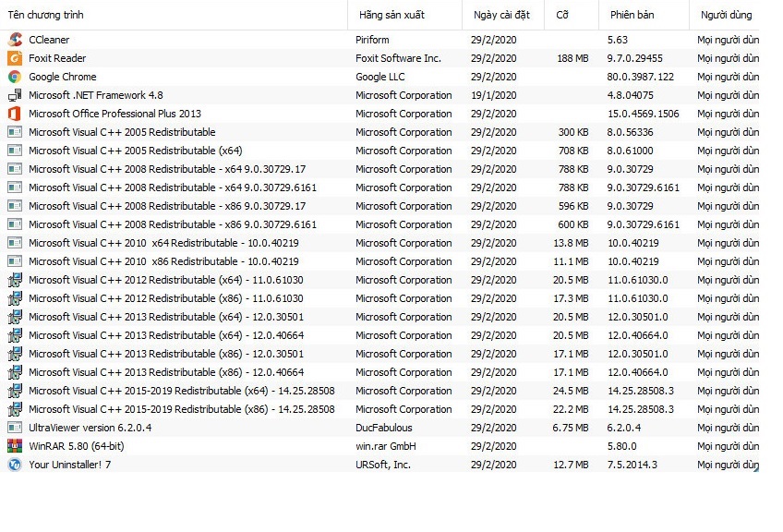Select Microsoft .NET Framework 4.8 entry
The height and width of the screenshot is (532, 783).
pos(96,95)
